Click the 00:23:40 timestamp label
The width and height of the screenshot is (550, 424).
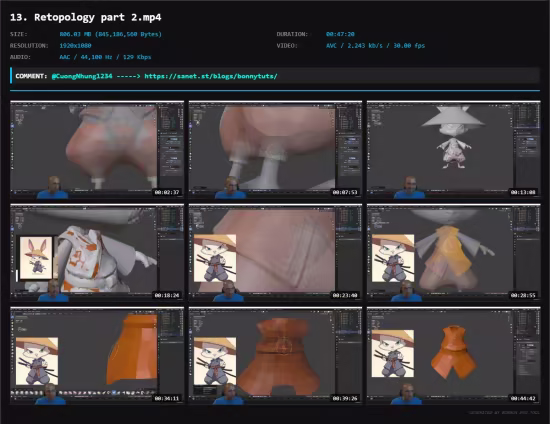point(345,295)
